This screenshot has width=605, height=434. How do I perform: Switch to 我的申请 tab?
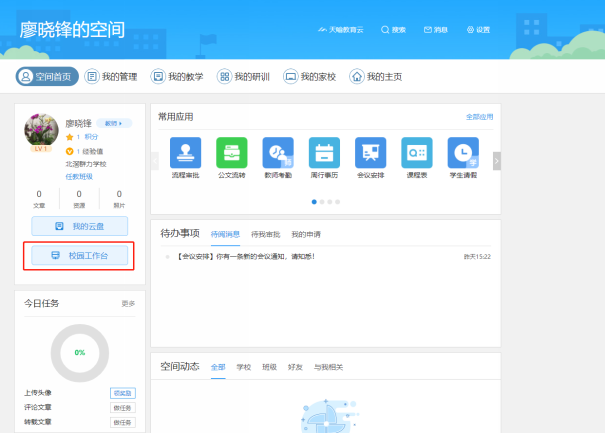(306, 234)
